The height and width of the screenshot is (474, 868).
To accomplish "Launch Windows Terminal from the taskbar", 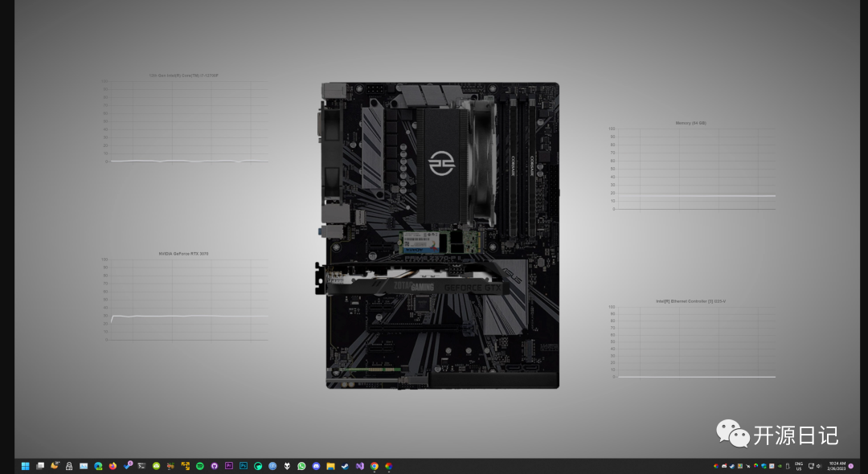I will click(x=141, y=465).
